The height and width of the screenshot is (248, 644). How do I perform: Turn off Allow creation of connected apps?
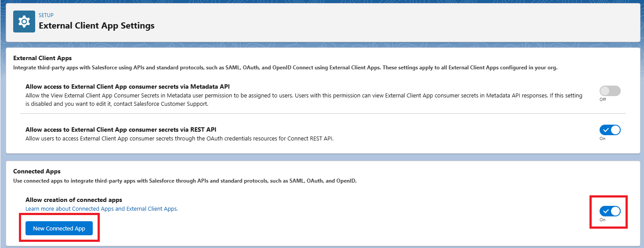[x=610, y=211]
